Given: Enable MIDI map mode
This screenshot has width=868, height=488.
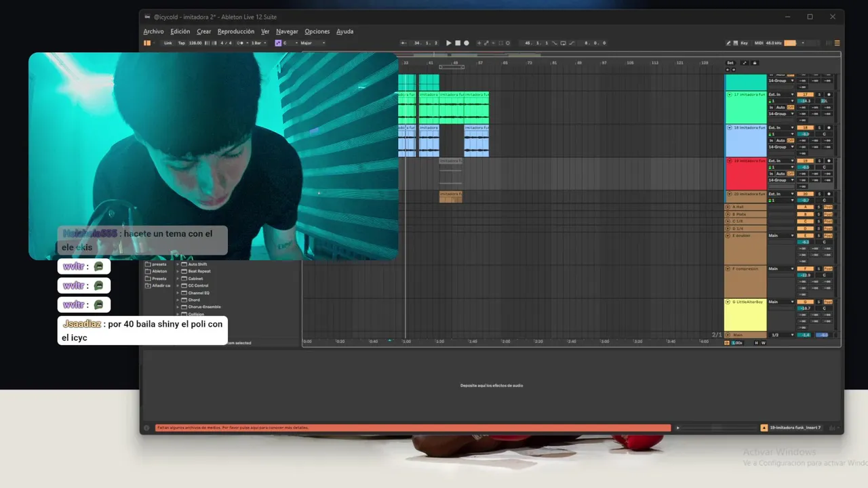Looking at the screenshot, I should 759,43.
